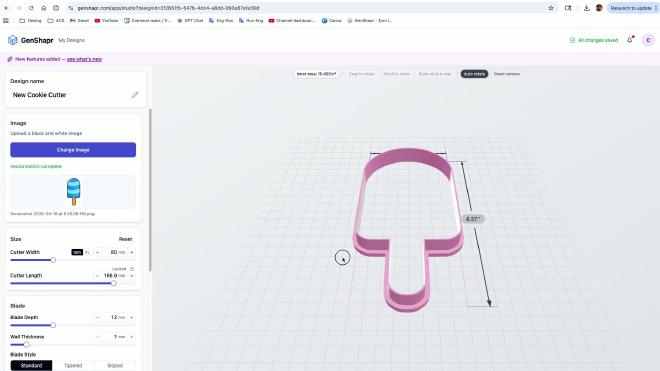Click the left panel scrollbar
Image resolution: width=660 pixels, height=371 pixels.
[150, 190]
